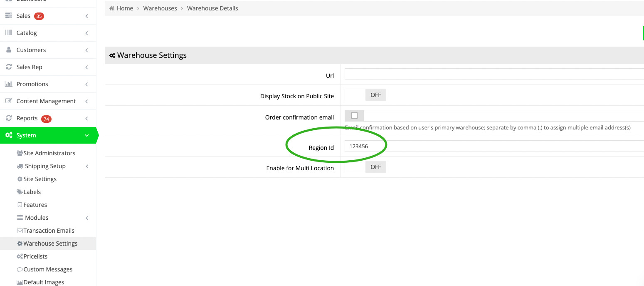
Task: Click the Customers person icon
Action: 9,50
